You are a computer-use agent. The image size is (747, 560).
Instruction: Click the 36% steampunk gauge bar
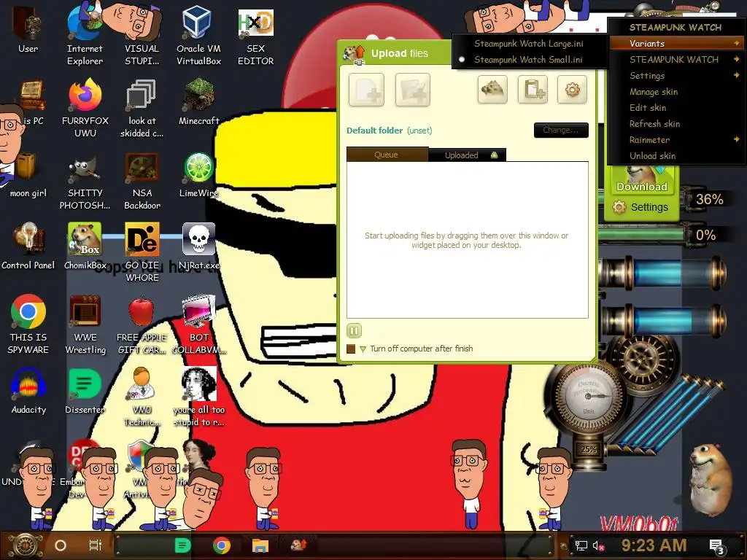[x=710, y=199]
